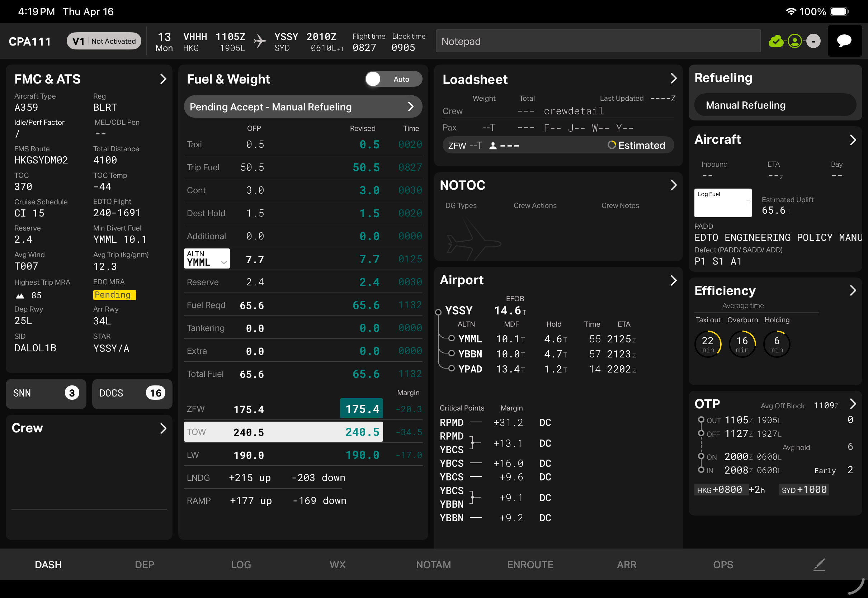
Task: Tap the SID DALOL1B value
Action: [x=35, y=348]
